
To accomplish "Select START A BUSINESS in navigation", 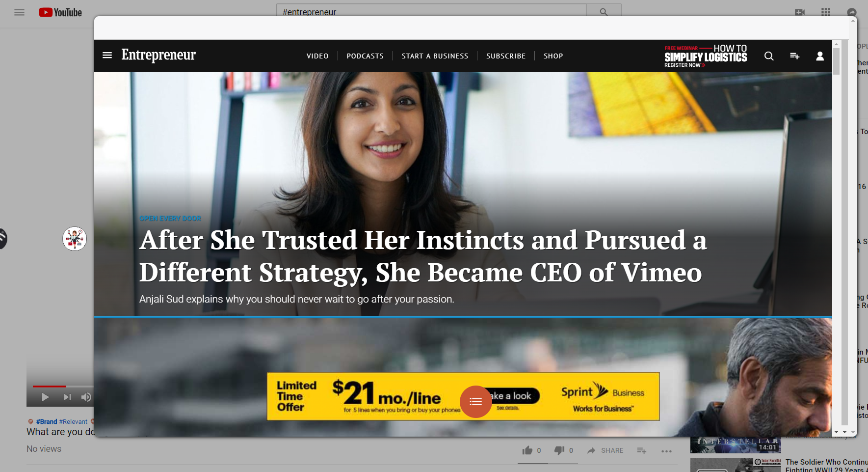I will tap(435, 56).
